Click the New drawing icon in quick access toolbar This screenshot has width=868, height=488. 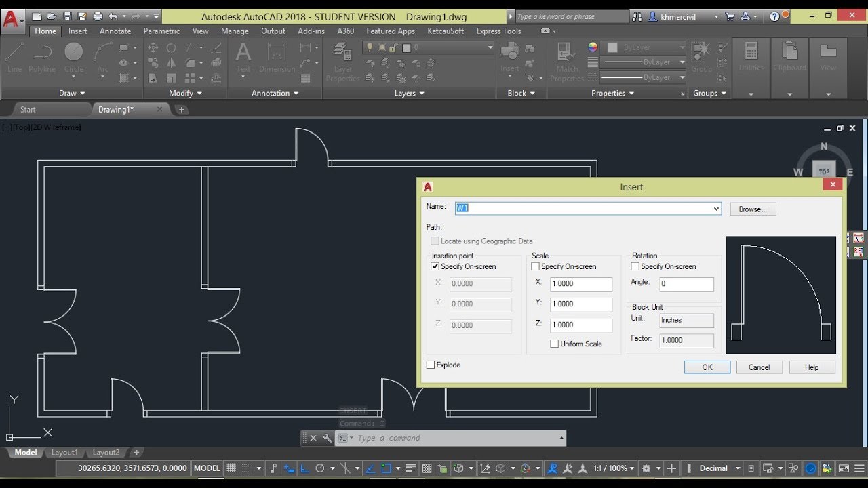37,16
